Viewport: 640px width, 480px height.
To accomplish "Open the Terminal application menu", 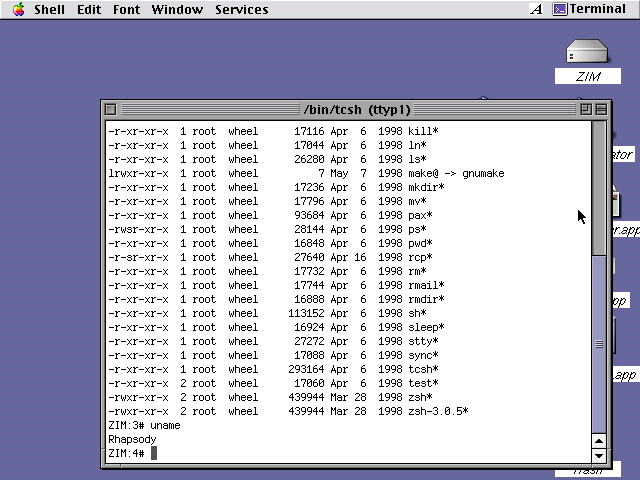I will coord(589,9).
